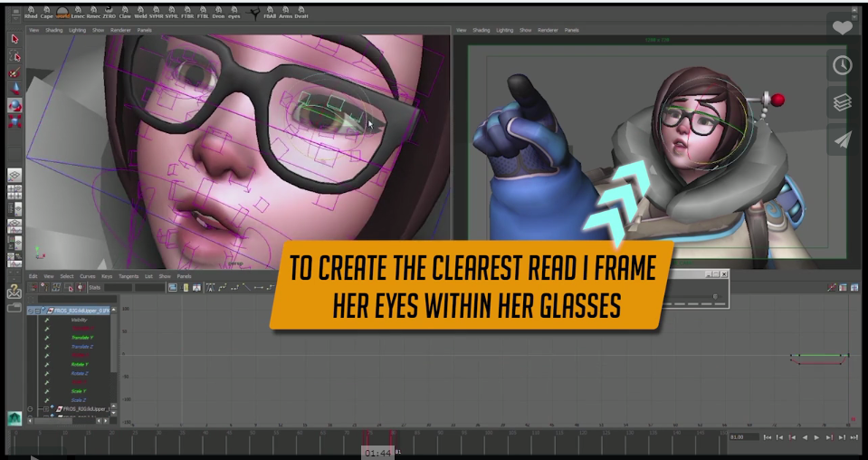Click the heart like icon on video overlay
The width and height of the screenshot is (868, 460).
pos(842,27)
